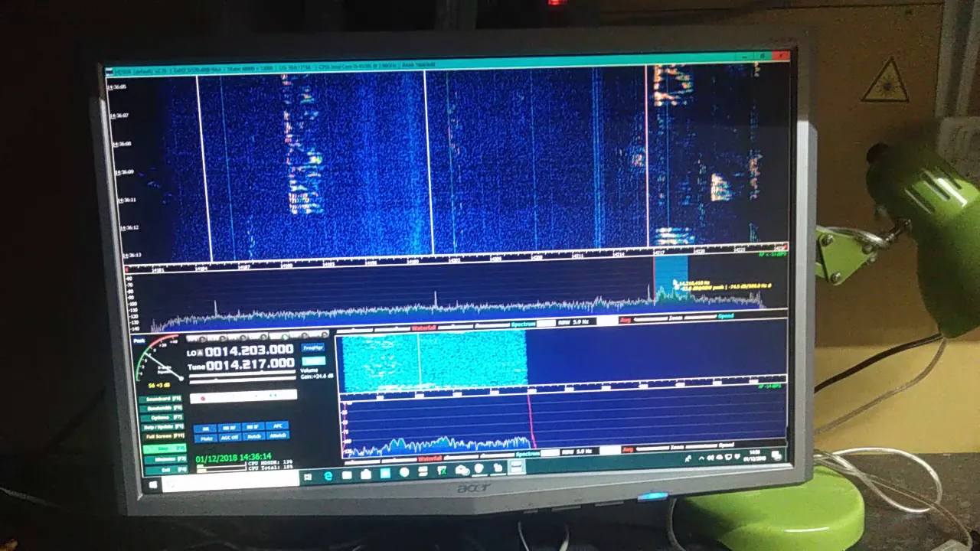Screen dimensions: 980x551
Task: Click the system tray volume icon
Action: click(x=710, y=458)
